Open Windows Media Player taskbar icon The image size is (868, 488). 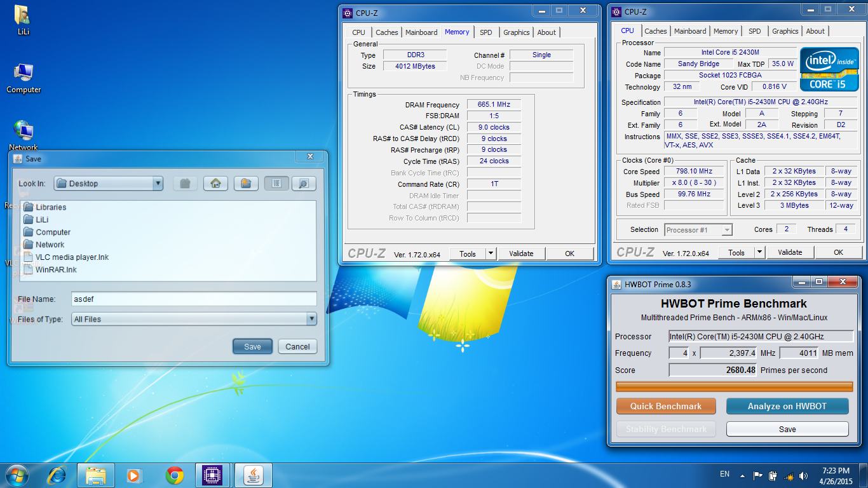[135, 475]
